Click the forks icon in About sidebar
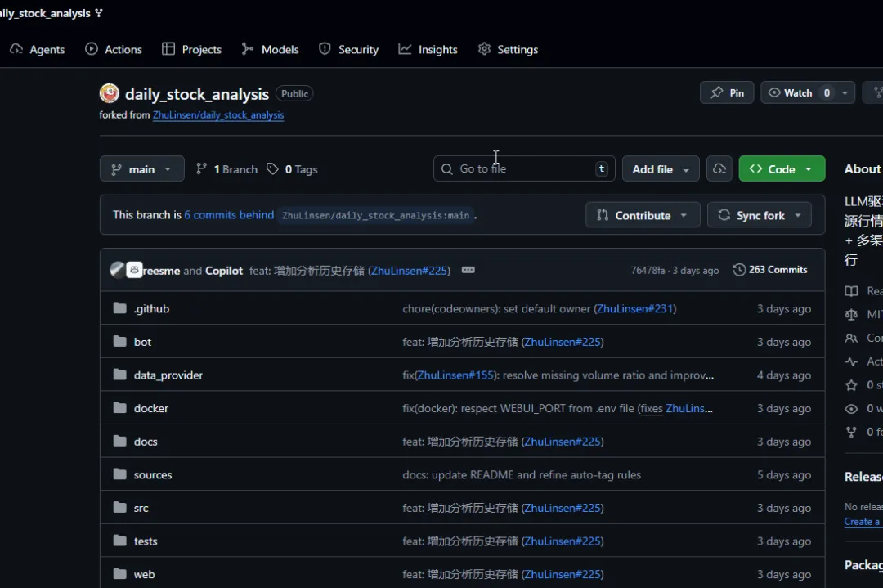This screenshot has height=588, width=883. pos(851,432)
